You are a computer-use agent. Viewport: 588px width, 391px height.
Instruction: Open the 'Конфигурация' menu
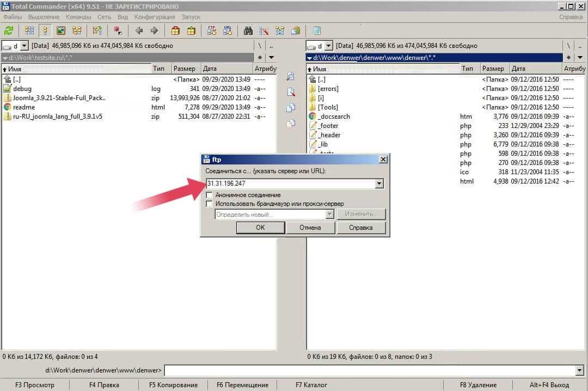(155, 17)
